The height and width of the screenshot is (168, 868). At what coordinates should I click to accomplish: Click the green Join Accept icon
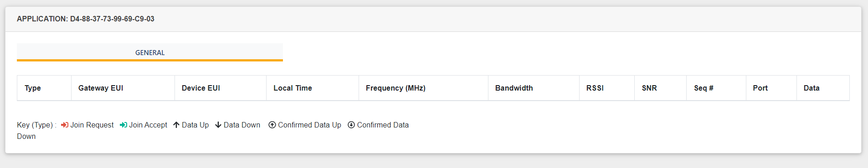click(x=123, y=125)
